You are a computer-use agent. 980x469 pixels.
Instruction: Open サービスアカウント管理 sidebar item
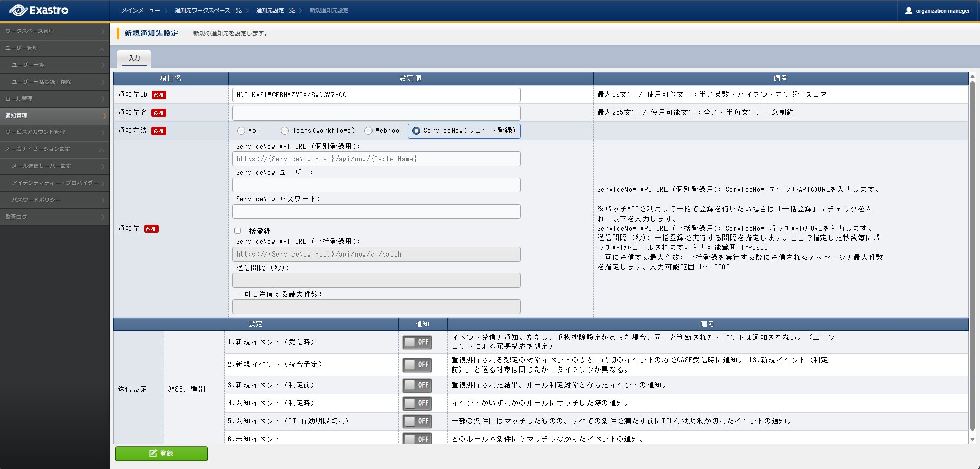point(55,132)
